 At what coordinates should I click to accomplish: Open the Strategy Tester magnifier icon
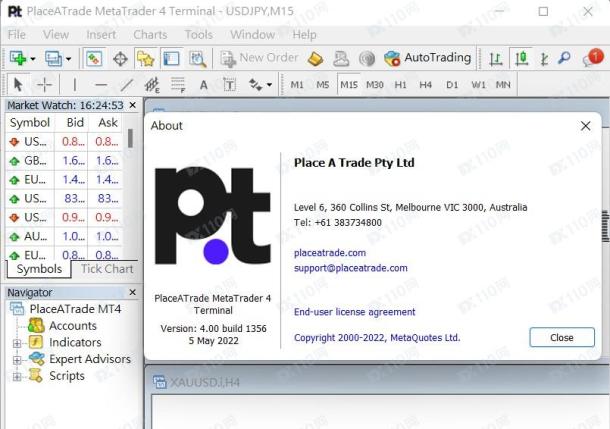pos(198,59)
